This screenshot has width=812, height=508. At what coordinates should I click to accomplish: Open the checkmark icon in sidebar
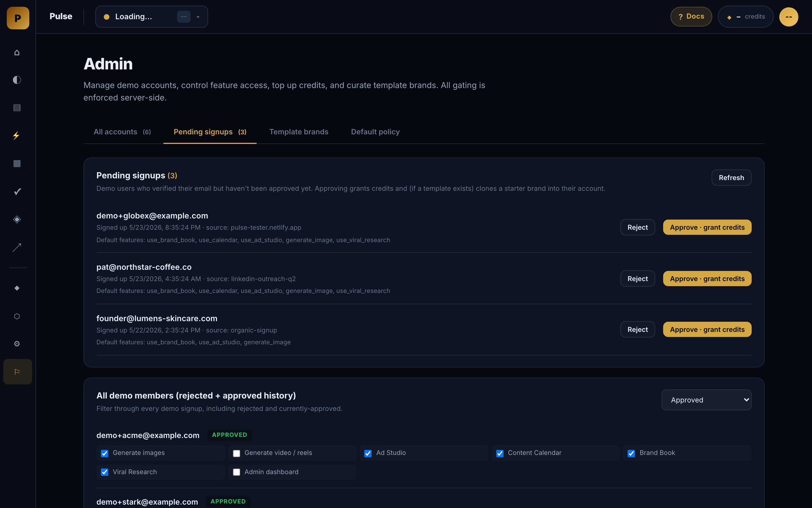click(17, 192)
